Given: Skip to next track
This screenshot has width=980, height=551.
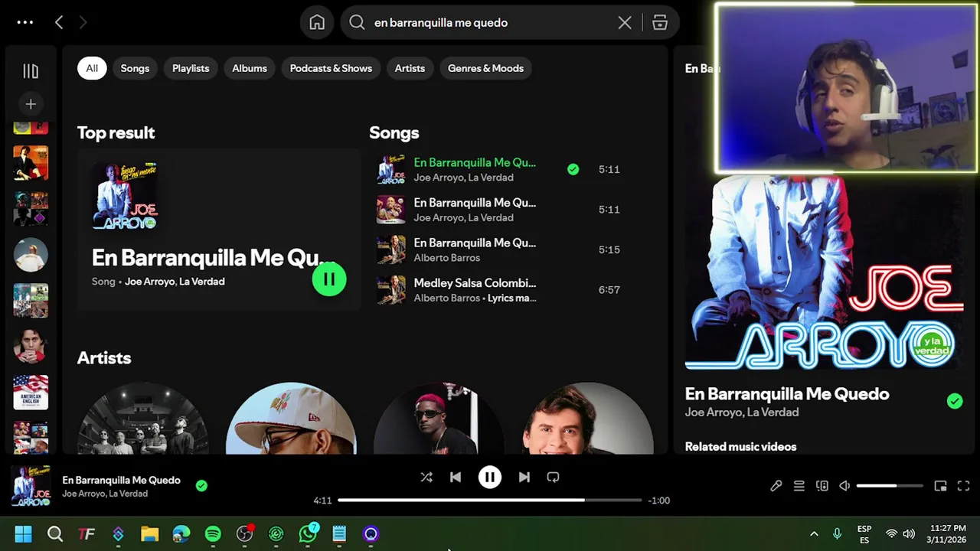Looking at the screenshot, I should point(524,477).
